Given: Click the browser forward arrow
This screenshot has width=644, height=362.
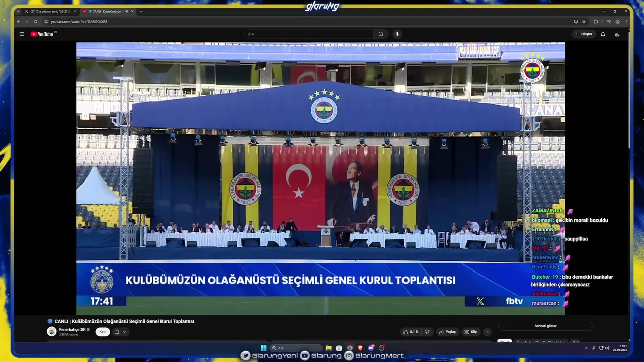Looking at the screenshot, I should (27, 22).
